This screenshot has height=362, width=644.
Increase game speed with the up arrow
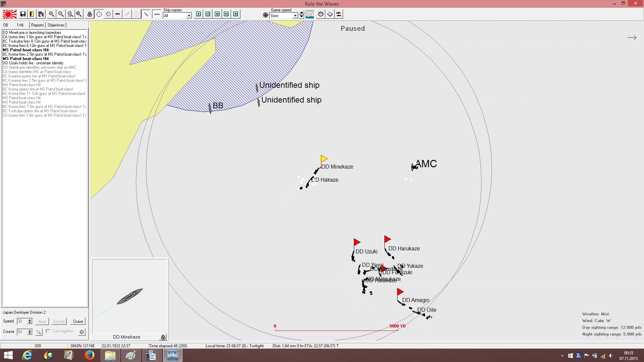(x=302, y=13)
